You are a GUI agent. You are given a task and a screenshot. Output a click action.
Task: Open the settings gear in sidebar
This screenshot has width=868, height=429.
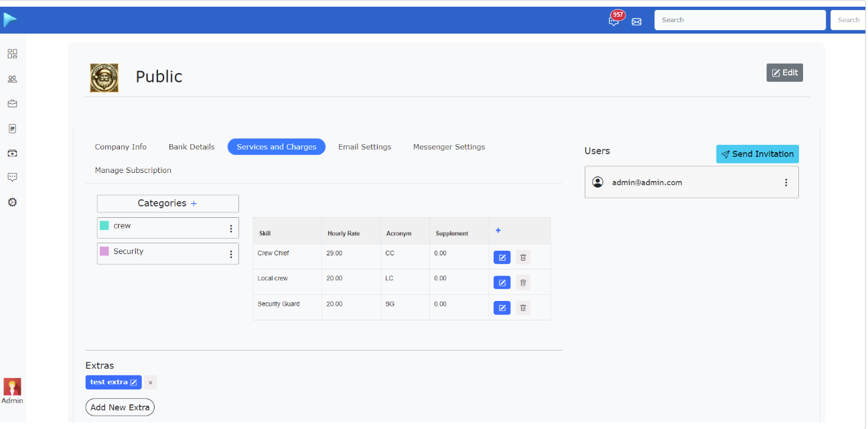pyautogui.click(x=11, y=202)
